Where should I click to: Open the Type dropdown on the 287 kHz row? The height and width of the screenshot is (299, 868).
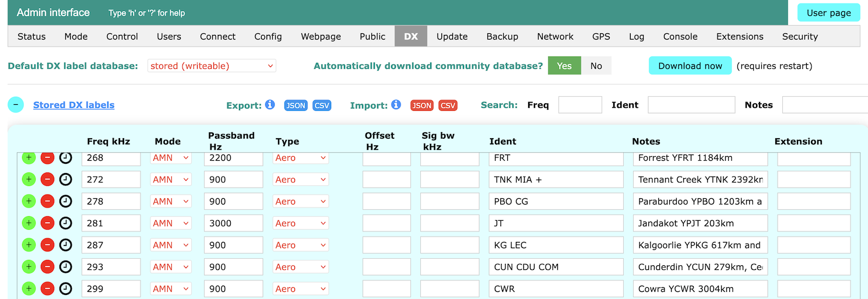pyautogui.click(x=301, y=245)
